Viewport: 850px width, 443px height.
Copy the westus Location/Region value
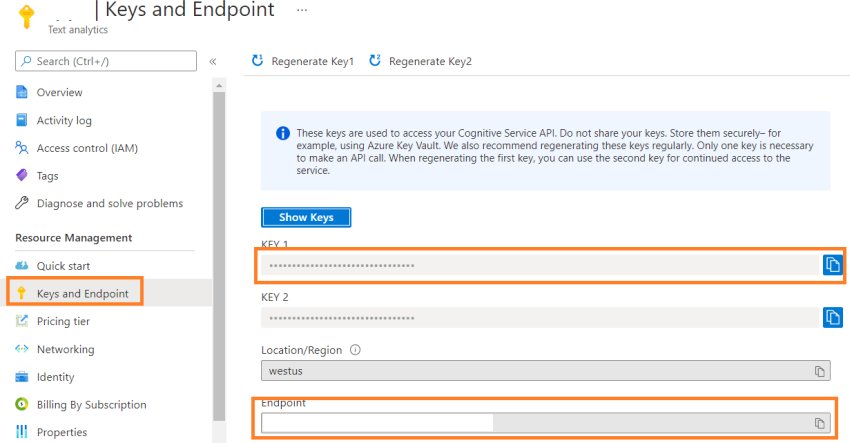(820, 371)
